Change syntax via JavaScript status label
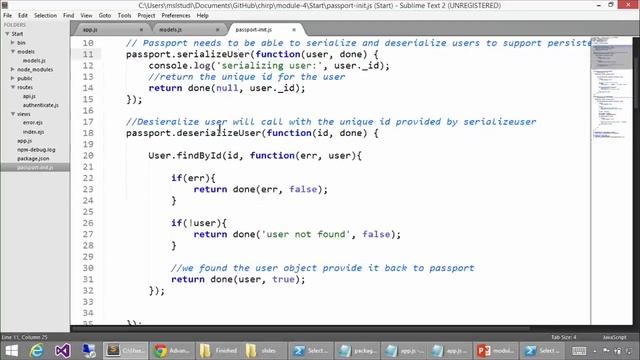This screenshot has height=360, width=640. tap(614, 337)
